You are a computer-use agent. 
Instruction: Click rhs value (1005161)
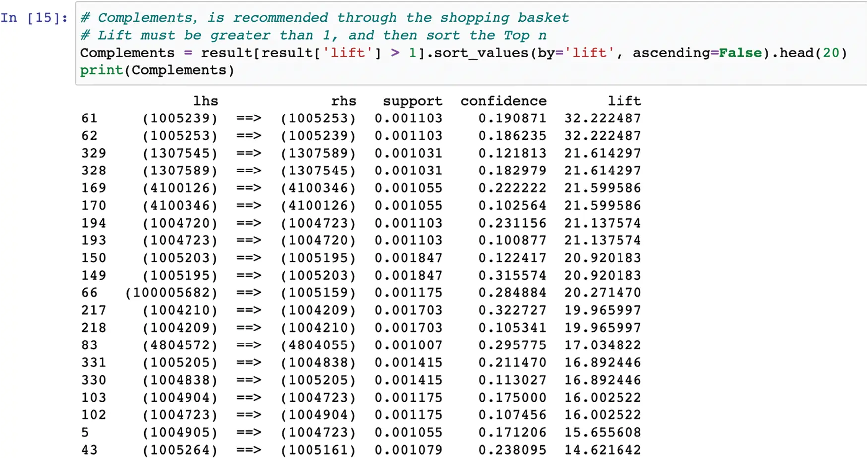[x=318, y=450]
